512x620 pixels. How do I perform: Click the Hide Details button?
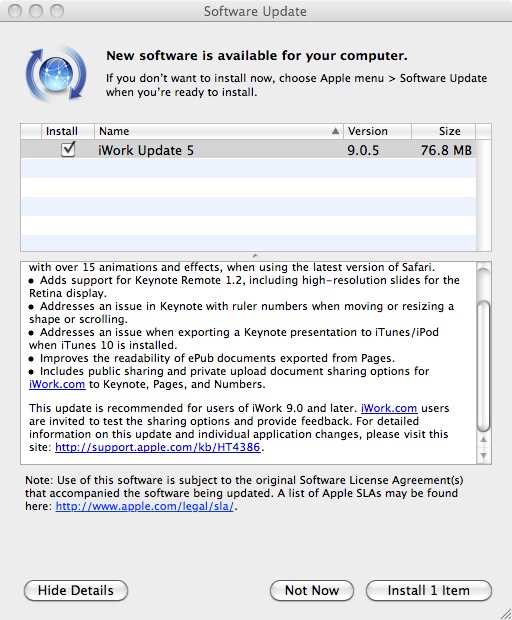[76, 590]
